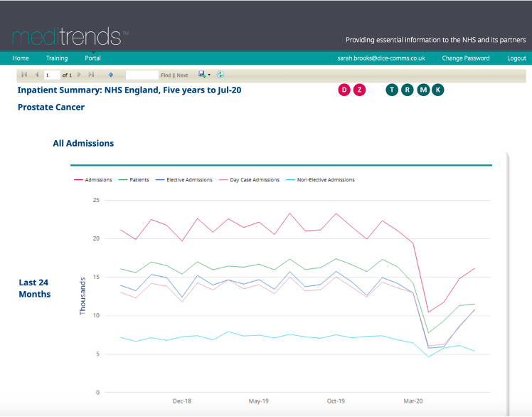Click the All Admissions heading
532x417 pixels.
tap(83, 143)
